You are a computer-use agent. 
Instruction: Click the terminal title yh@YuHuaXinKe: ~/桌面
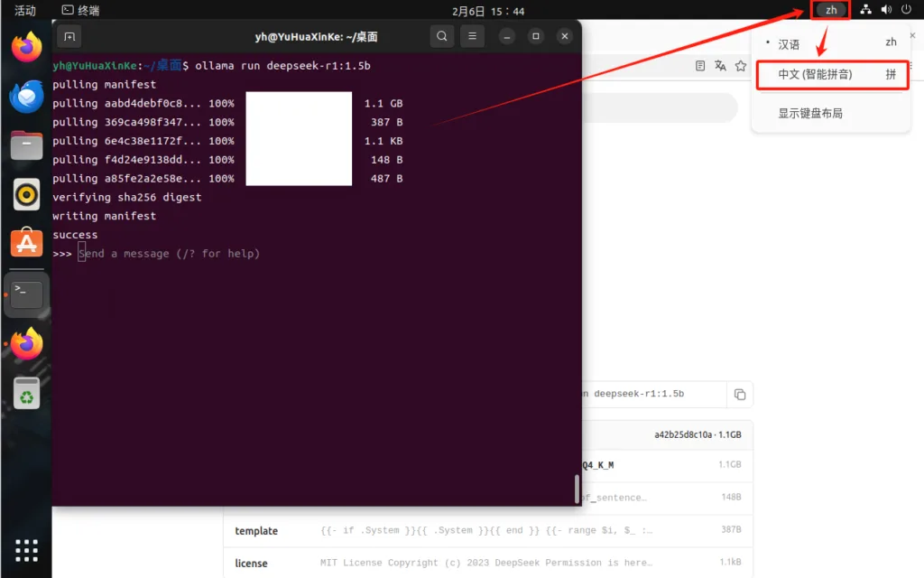[x=316, y=36]
